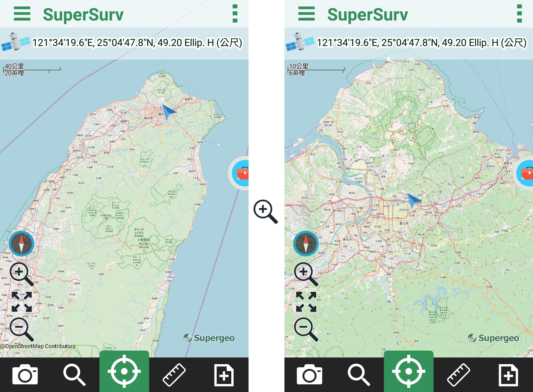Zoom to full extent on right map
The width and height of the screenshot is (533, 392).
click(306, 302)
